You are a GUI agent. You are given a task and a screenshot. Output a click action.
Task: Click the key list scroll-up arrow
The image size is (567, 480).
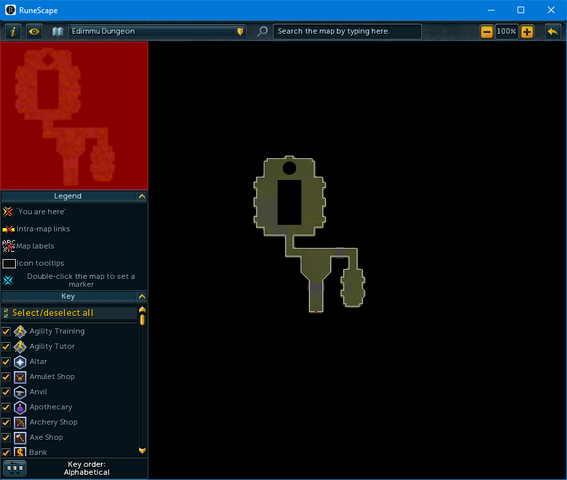tap(142, 310)
